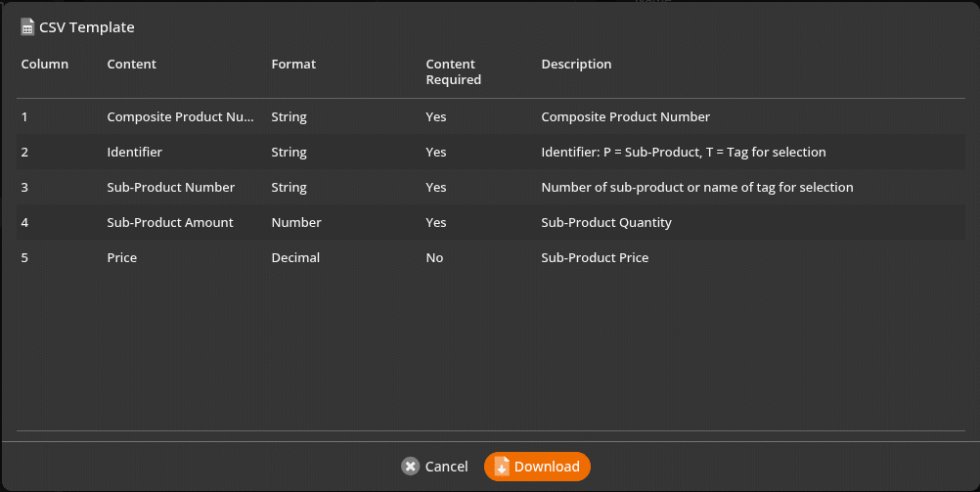Click the download arrow icon on the orange button
The width and height of the screenshot is (980, 492).
[502, 467]
